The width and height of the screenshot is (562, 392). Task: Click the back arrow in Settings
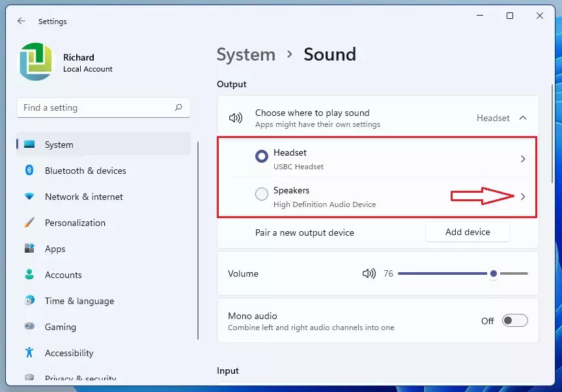(21, 21)
